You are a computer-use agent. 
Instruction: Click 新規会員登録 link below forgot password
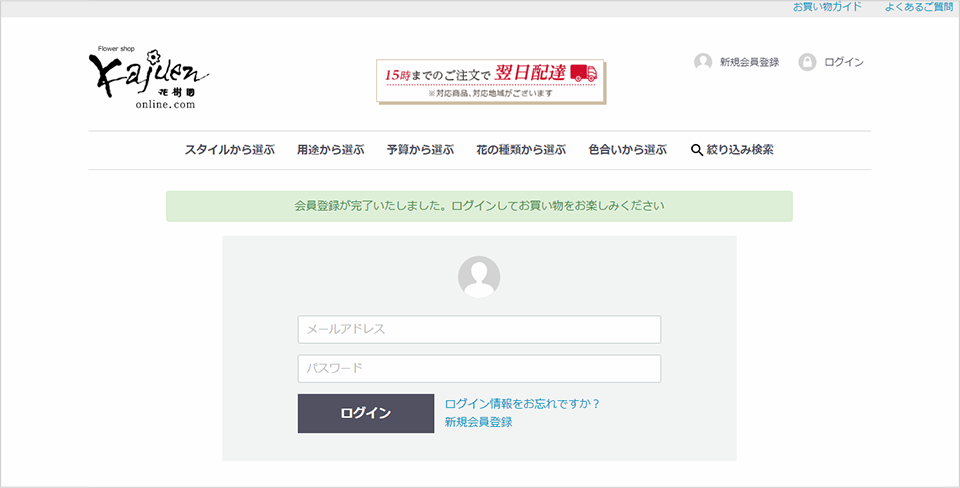point(479,422)
